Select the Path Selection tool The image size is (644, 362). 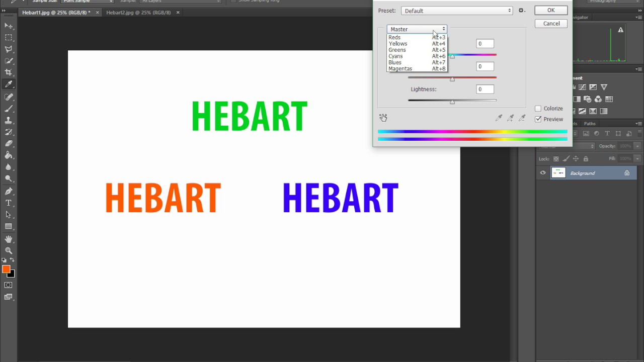[x=9, y=215]
